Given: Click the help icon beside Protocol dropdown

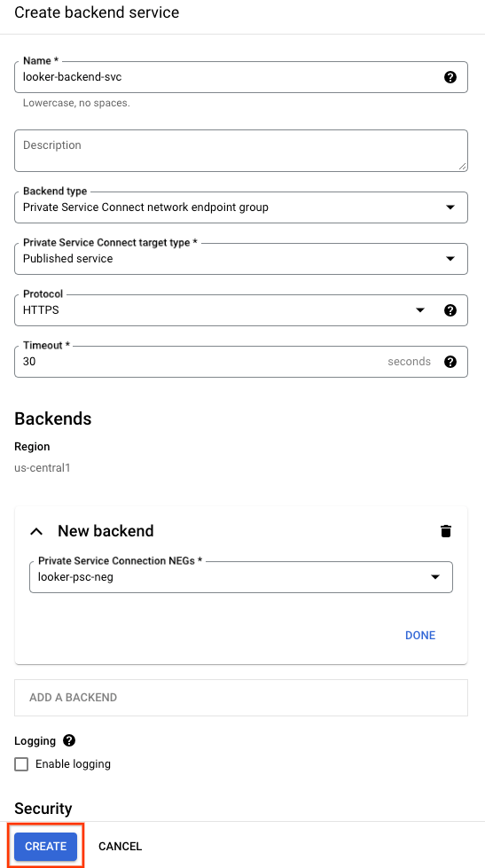Looking at the screenshot, I should 450,310.
